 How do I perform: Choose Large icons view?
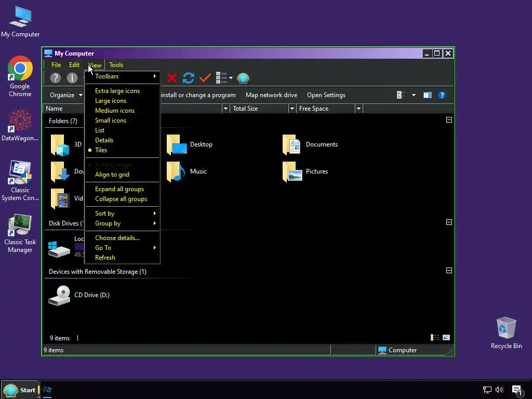[x=123, y=101]
